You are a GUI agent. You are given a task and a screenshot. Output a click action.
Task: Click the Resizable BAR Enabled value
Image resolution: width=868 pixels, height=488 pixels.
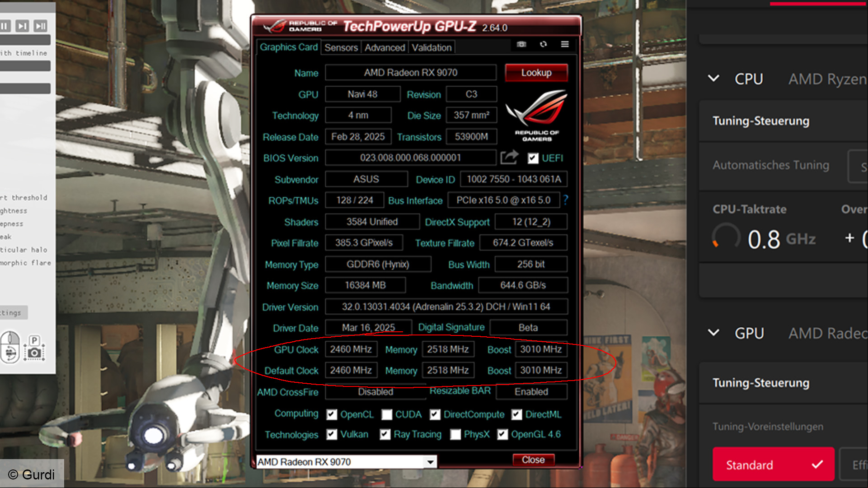pos(531,392)
